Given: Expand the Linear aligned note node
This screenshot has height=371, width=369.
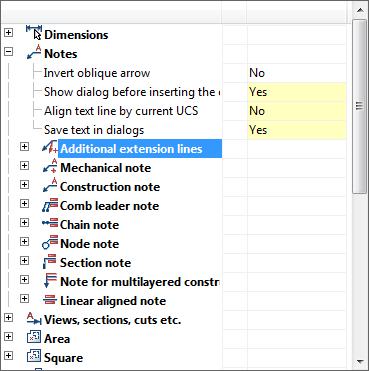Looking at the screenshot, I should (x=24, y=298).
